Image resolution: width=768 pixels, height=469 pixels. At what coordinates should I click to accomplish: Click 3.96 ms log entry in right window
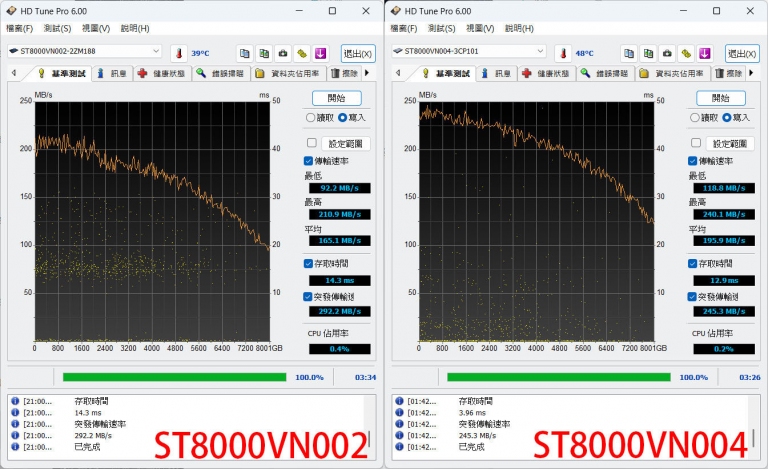point(472,413)
